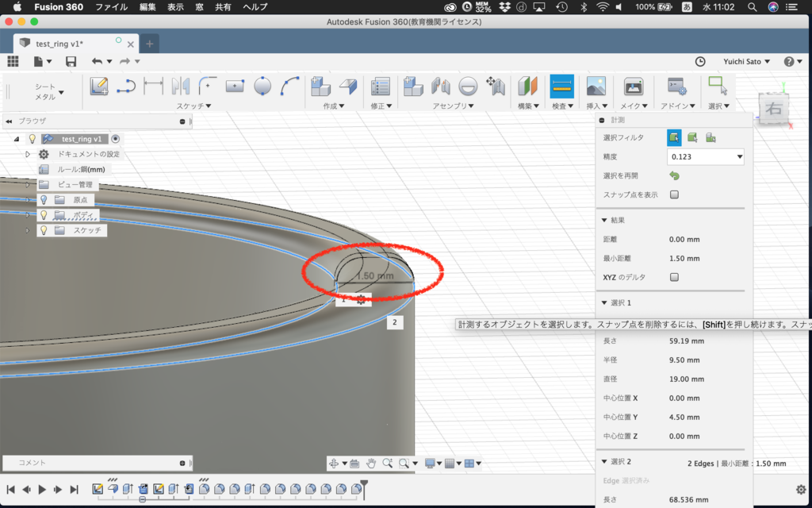
Task: Open the 修正 toolbar dropdown
Action: tap(381, 106)
